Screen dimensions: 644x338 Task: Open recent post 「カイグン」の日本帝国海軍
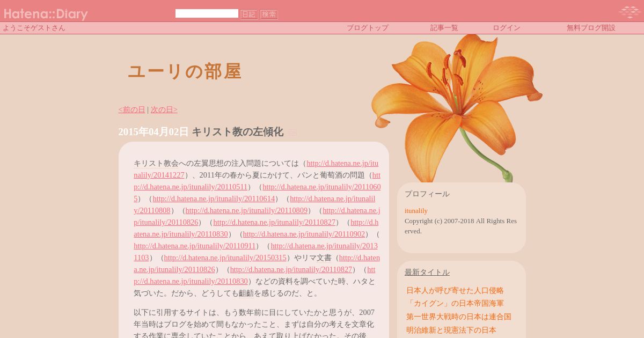[x=455, y=303]
